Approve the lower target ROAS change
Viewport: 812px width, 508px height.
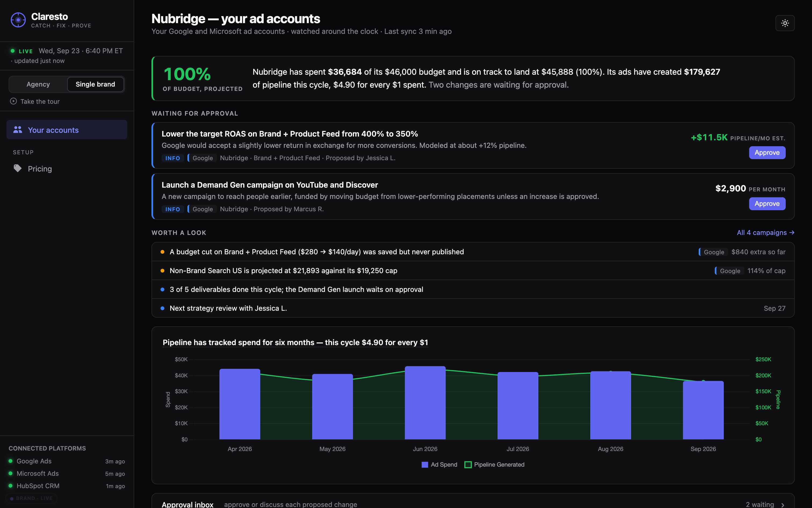pos(767,153)
